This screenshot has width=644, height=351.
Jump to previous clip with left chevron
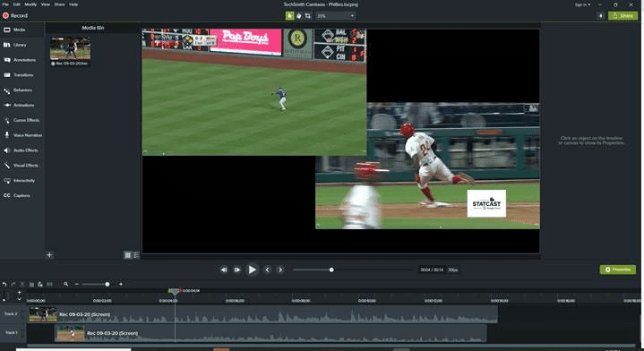click(268, 270)
